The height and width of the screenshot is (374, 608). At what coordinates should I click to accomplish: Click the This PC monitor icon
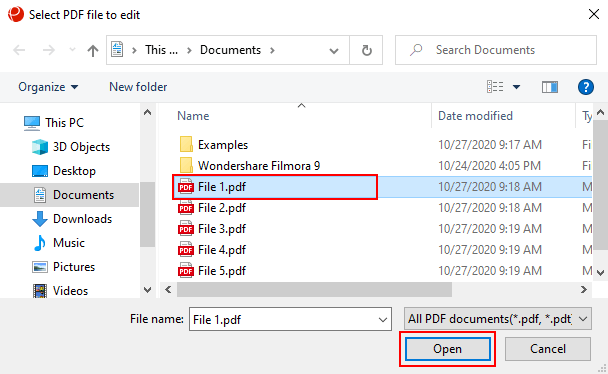click(x=32, y=123)
